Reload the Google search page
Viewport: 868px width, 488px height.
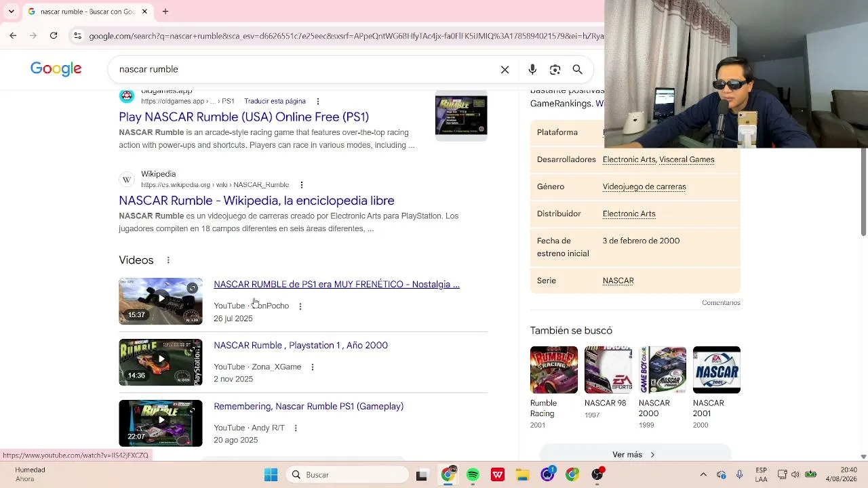(x=54, y=36)
